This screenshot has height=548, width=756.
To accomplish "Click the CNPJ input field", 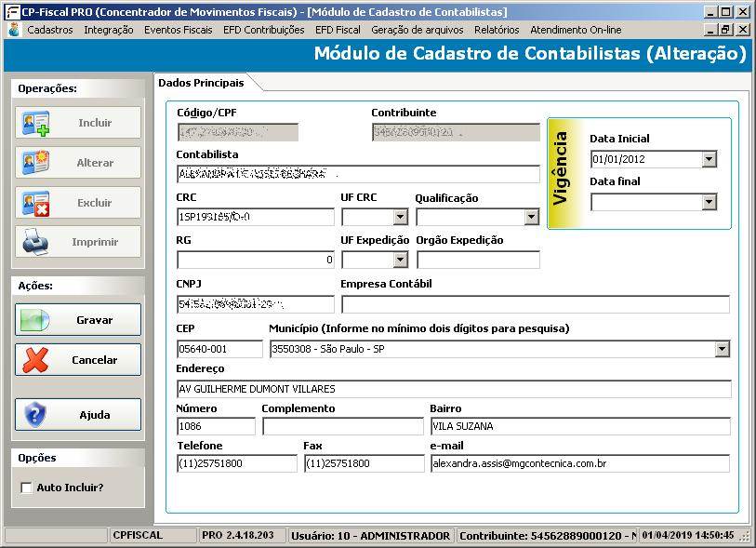I will (256, 304).
